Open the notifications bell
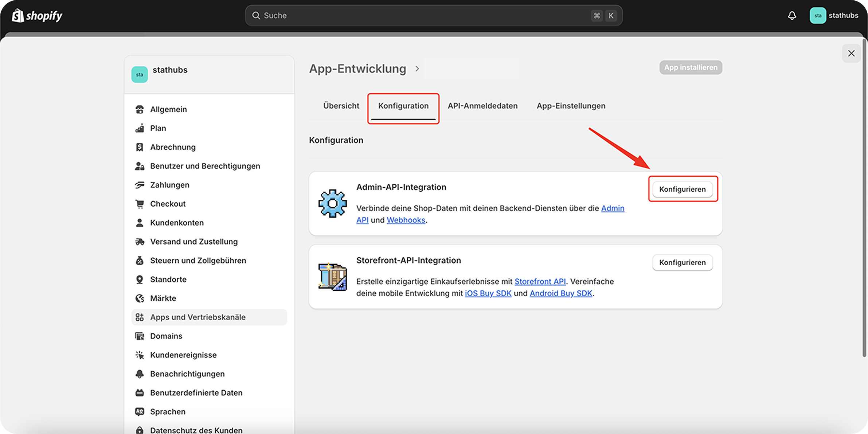The height and width of the screenshot is (434, 868). click(792, 16)
